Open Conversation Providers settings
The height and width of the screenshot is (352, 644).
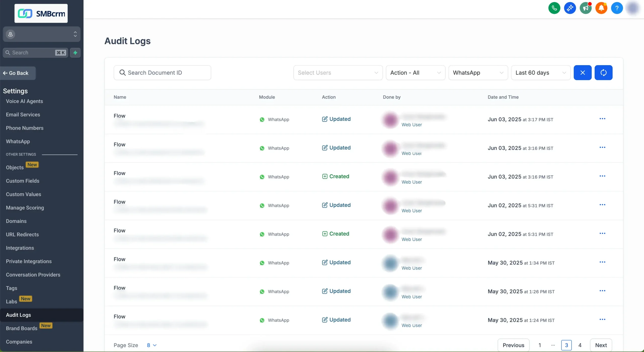pos(33,275)
